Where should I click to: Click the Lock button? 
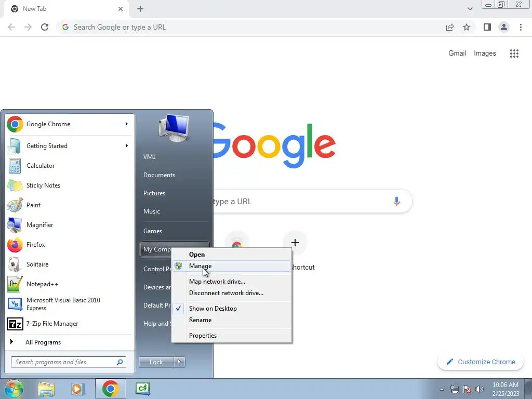(156, 362)
